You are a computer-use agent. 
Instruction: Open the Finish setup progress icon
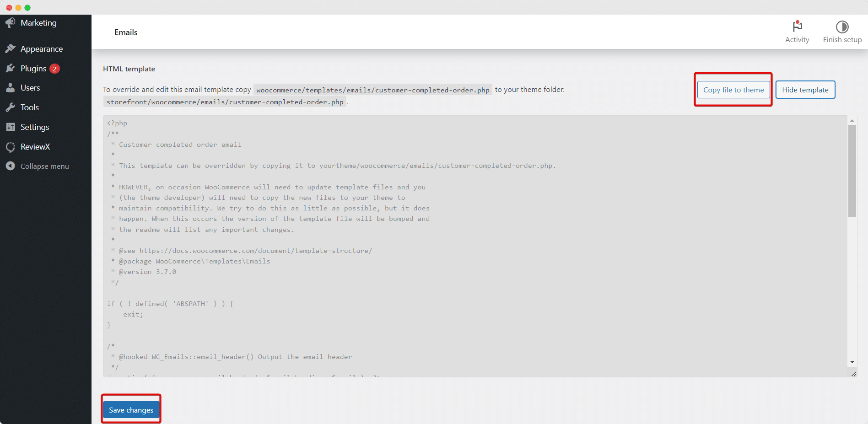pyautogui.click(x=842, y=27)
